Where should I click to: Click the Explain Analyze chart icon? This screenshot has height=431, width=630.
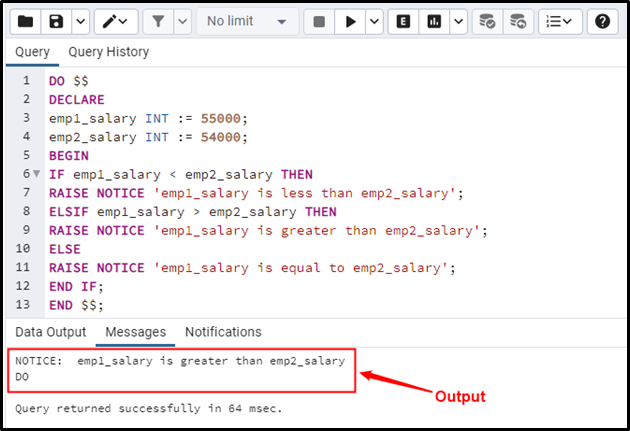pos(434,21)
